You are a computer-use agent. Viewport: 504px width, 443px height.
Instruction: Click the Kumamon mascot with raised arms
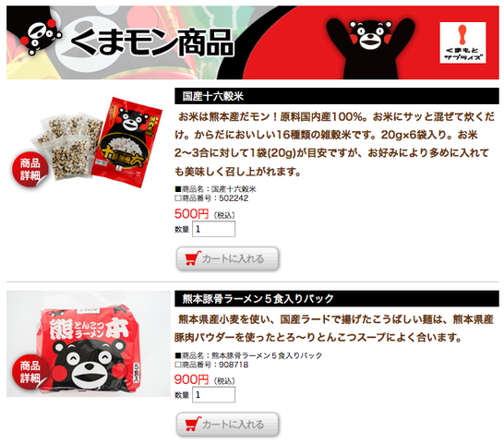click(370, 47)
